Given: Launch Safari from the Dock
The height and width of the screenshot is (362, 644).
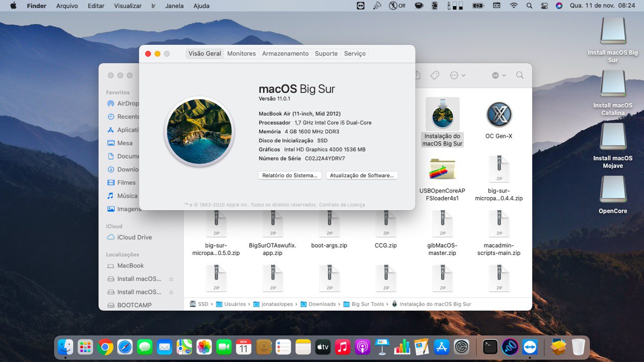Looking at the screenshot, I should click(125, 347).
